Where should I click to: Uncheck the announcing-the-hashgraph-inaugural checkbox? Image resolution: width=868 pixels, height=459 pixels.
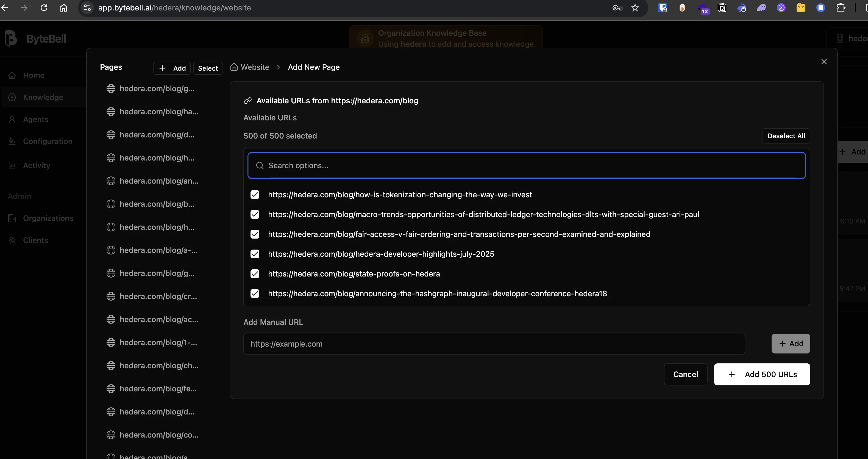(x=255, y=294)
